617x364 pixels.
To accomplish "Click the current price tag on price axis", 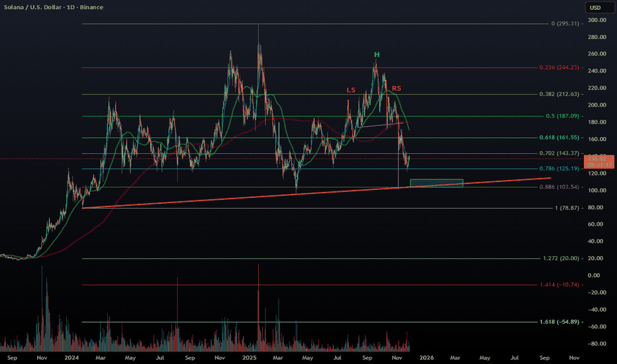I will [x=600, y=160].
